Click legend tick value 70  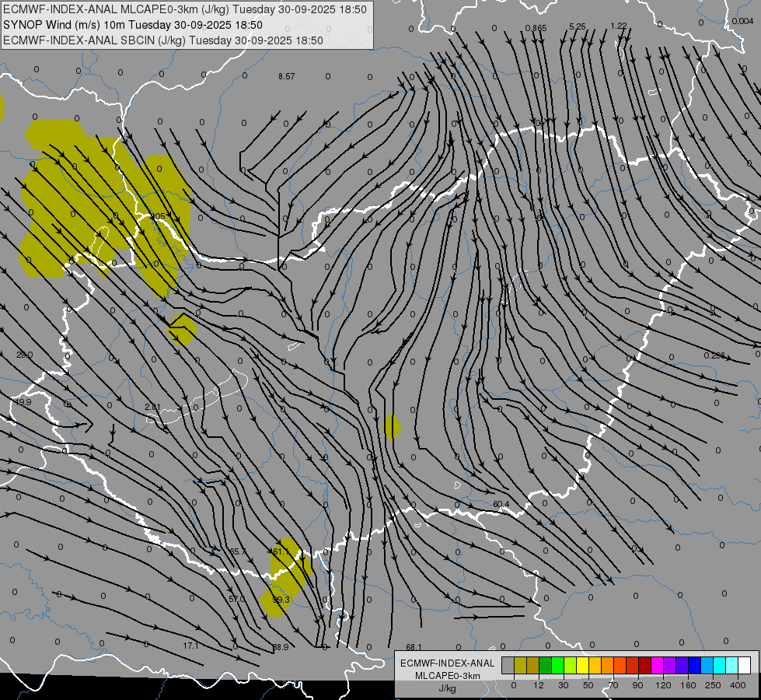613,685
